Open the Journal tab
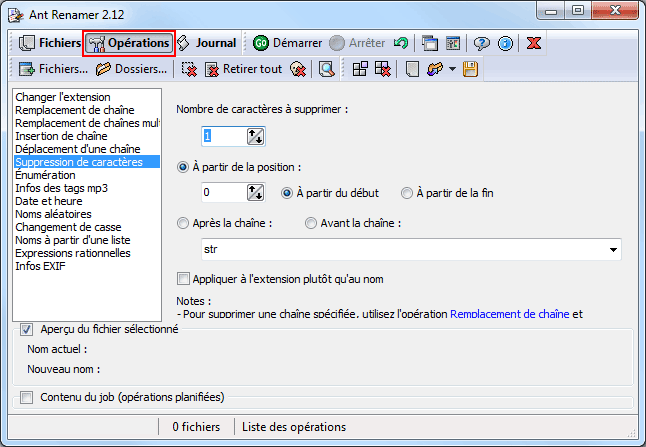 coord(206,43)
